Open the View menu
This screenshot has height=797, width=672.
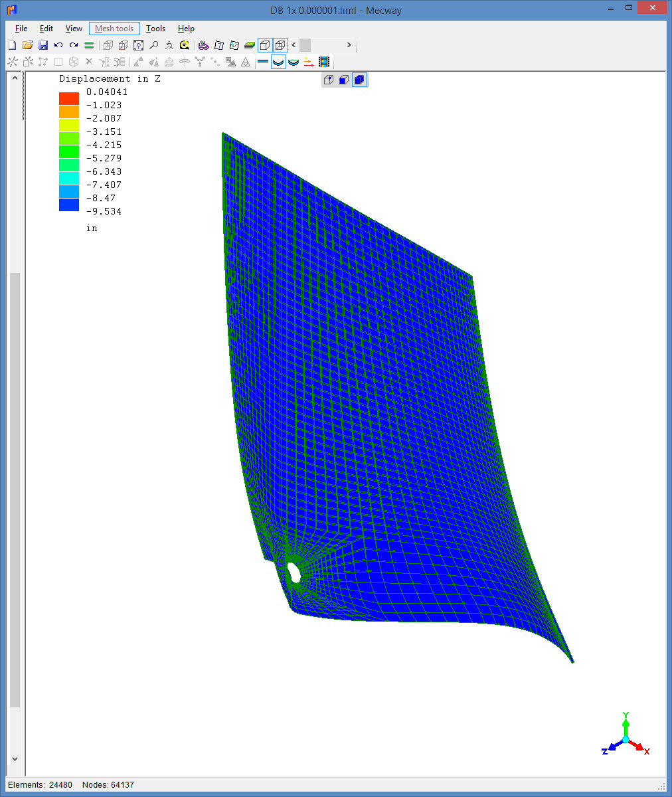[74, 29]
